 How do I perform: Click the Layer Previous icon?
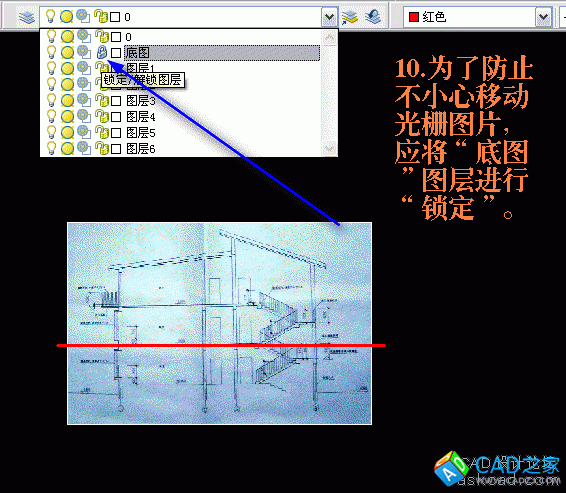pos(373,17)
